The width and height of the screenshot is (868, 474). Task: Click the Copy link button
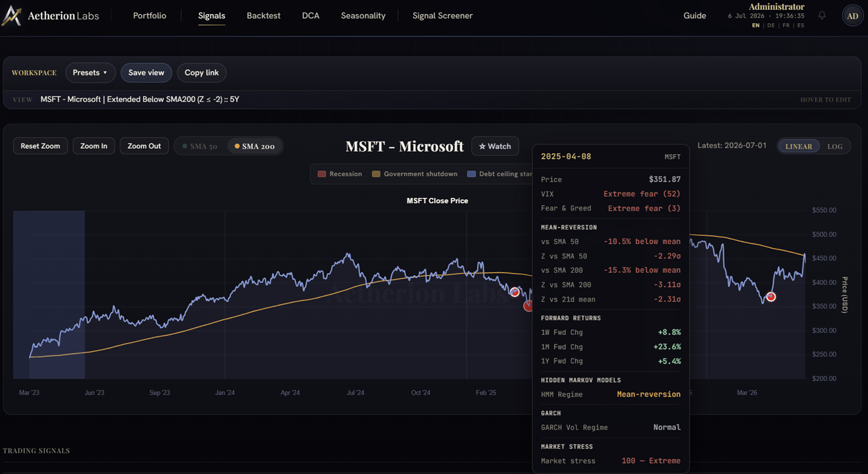pos(201,73)
